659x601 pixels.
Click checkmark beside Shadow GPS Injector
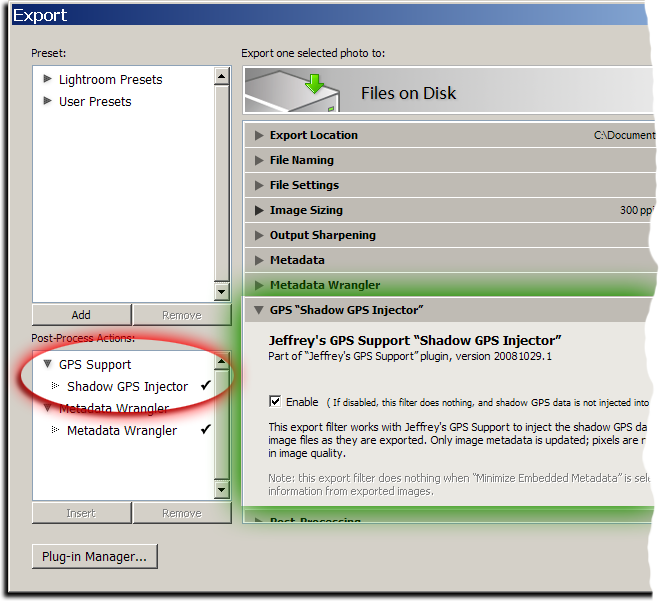pos(206,385)
